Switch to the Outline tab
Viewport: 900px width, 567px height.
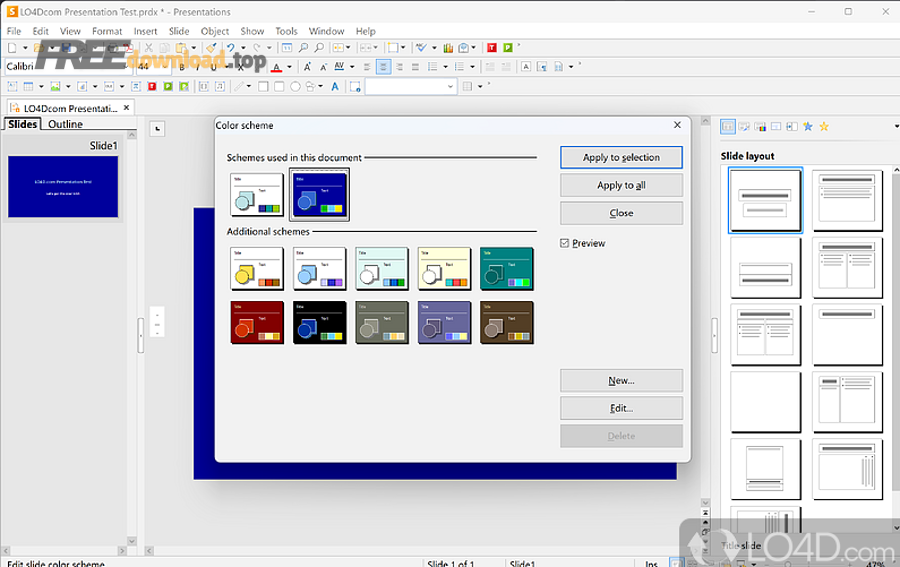(65, 124)
